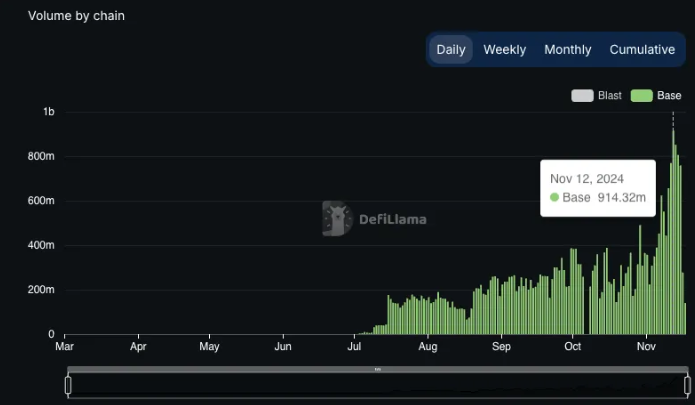Click the 1b label on y-axis
Image resolution: width=695 pixels, height=405 pixels.
(48, 112)
